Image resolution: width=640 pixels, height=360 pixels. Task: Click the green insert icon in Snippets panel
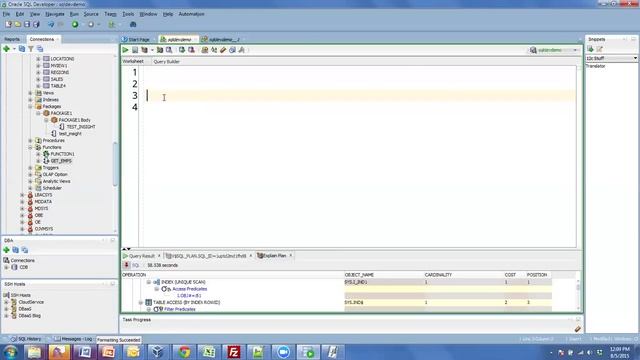[x=590, y=49]
